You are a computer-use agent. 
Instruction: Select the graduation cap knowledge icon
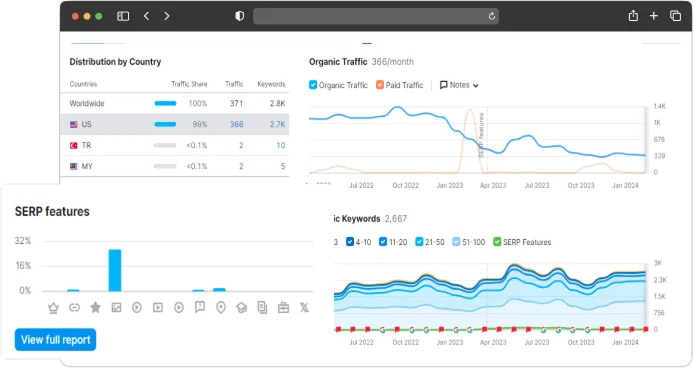pos(242,307)
